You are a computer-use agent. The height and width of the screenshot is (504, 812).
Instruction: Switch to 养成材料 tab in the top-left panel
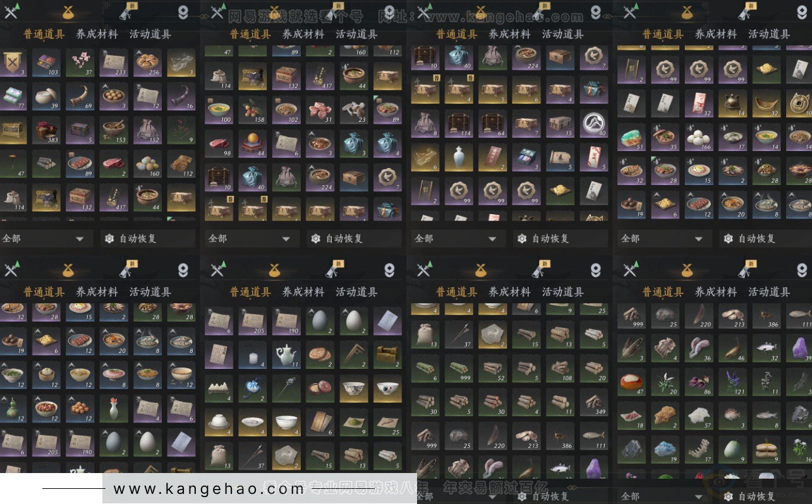97,34
